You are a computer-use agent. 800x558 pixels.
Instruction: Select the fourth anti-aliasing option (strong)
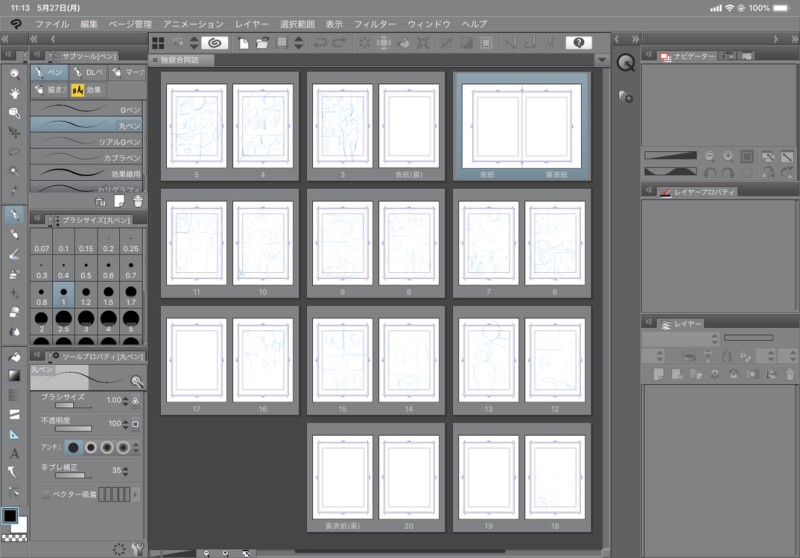(x=123, y=447)
